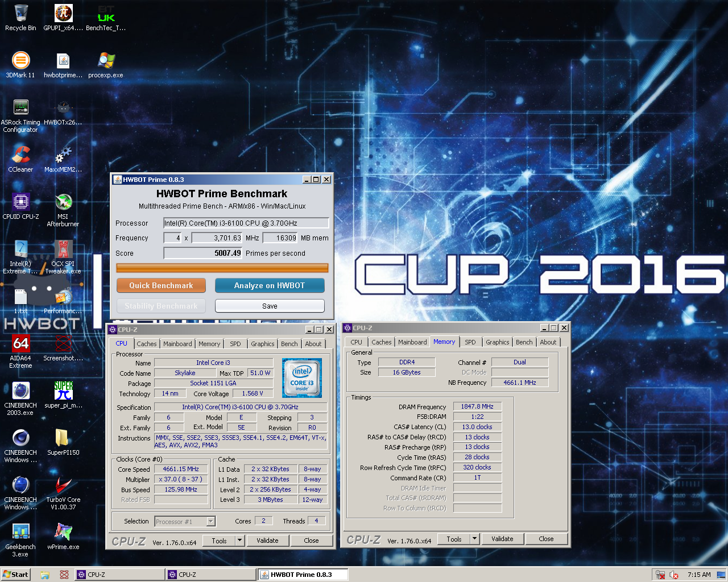Switch to Caches tab in left CPU-Z

(x=146, y=344)
